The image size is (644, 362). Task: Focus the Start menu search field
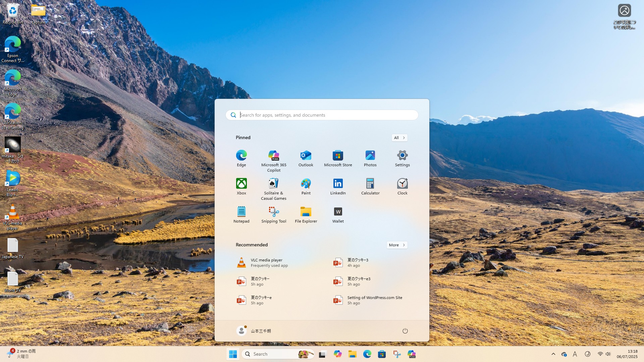[322, 115]
